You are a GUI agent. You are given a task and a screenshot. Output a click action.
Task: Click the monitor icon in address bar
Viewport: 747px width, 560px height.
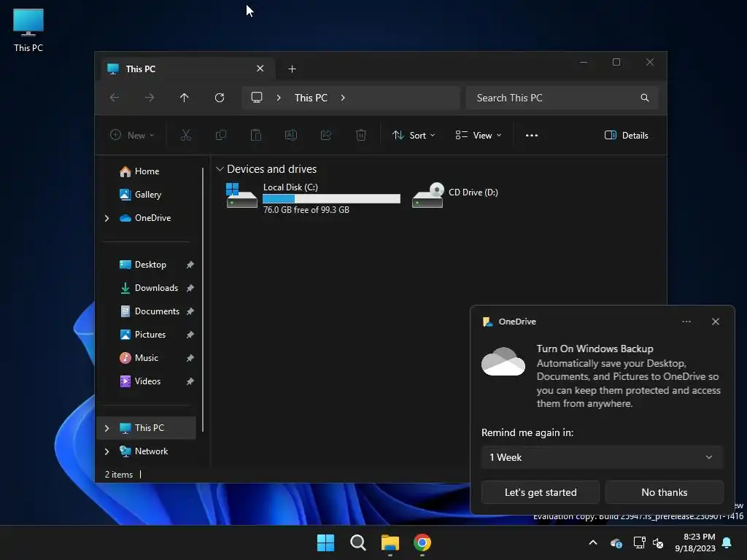(257, 97)
